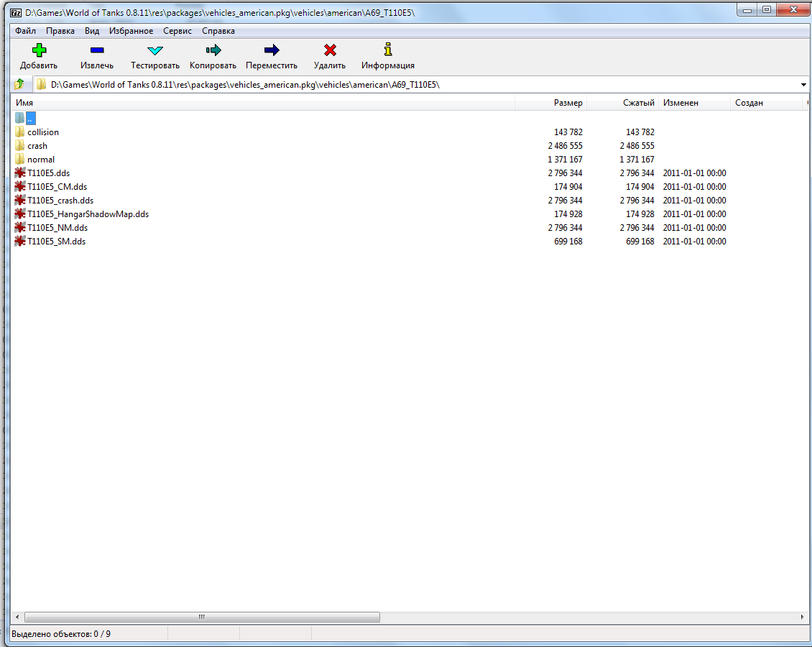Screen dimensions: 812x647
Task: Maximize the 7-Zip window
Action: [767, 10]
